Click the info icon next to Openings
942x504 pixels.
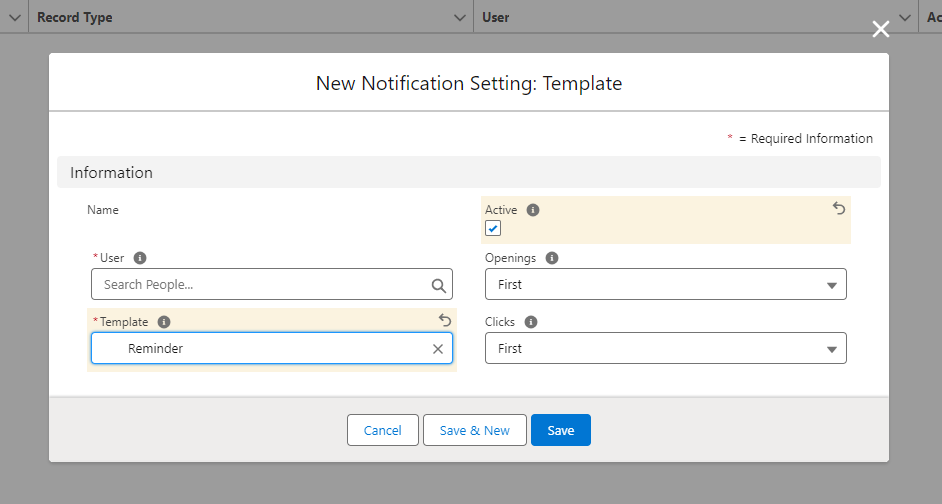(x=552, y=258)
